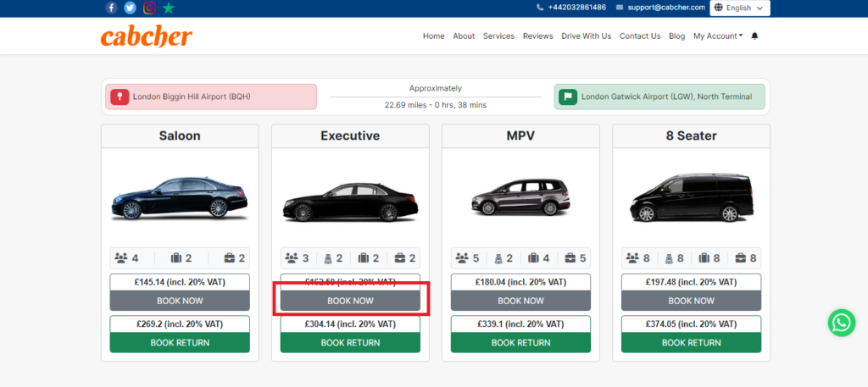
Task: Click the Executive car image
Action: [350, 202]
